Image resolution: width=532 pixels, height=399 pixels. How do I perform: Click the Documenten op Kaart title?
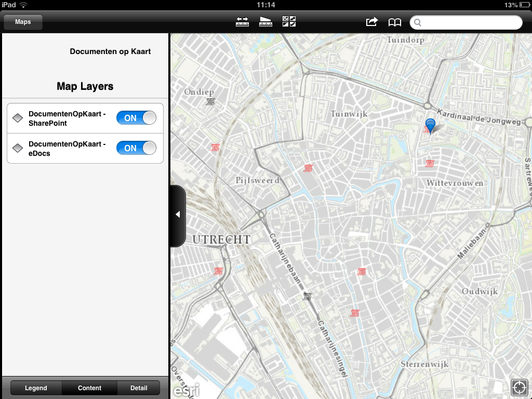[x=110, y=51]
